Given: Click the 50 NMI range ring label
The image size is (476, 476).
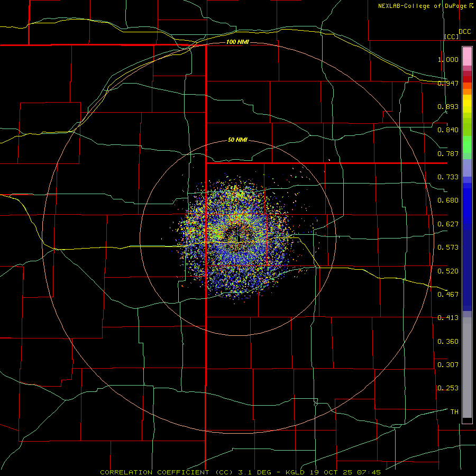Looking at the screenshot, I should click(x=237, y=140).
